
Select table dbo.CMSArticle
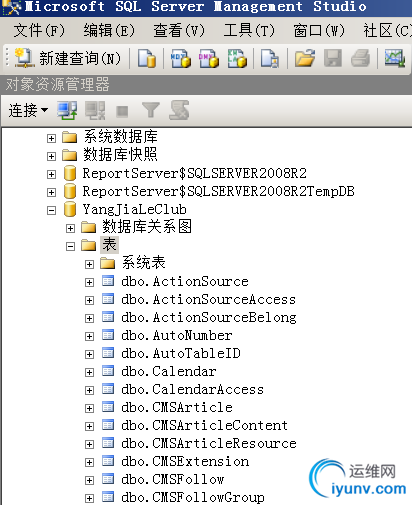(x=177, y=408)
